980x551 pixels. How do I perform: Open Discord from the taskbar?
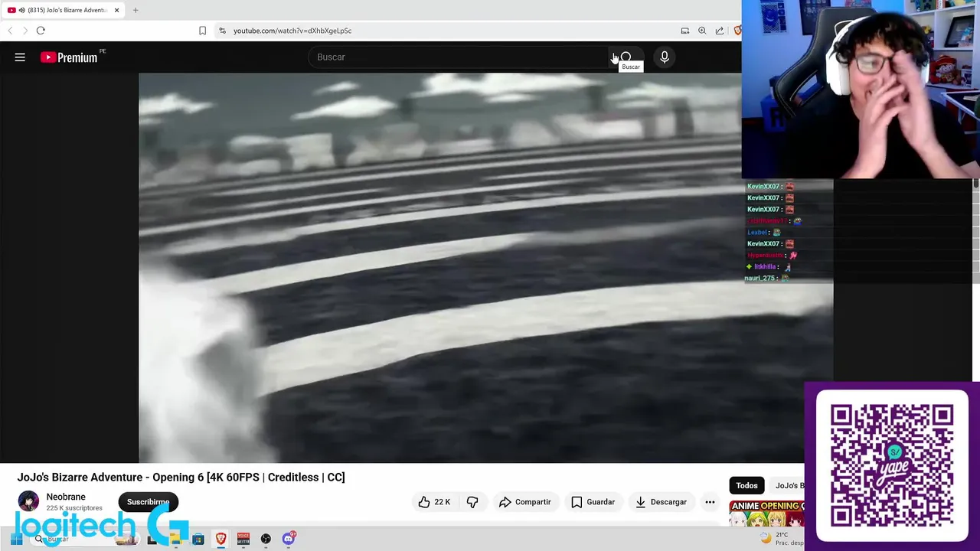[289, 539]
